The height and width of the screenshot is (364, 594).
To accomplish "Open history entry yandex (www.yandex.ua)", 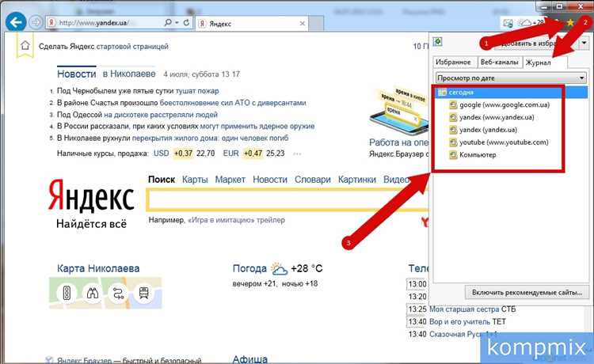I will coord(497,117).
